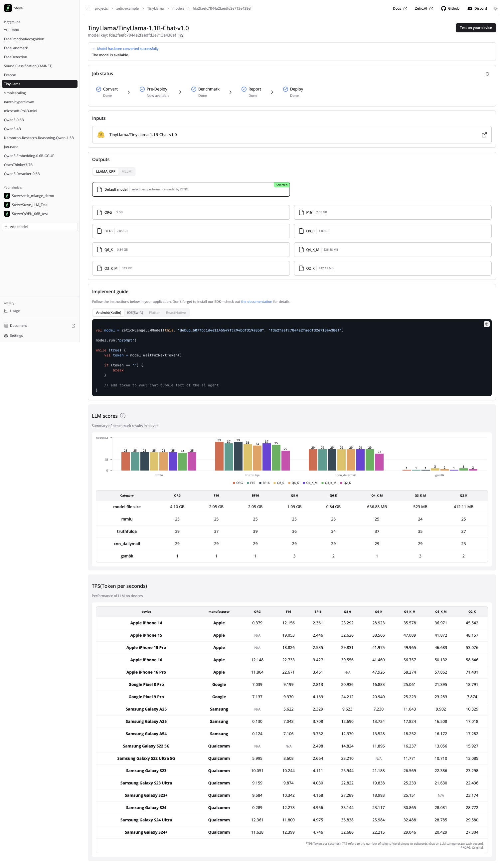Viewport: 504px width, 865px height.
Task: Refresh the Job status panel
Action: tap(487, 74)
